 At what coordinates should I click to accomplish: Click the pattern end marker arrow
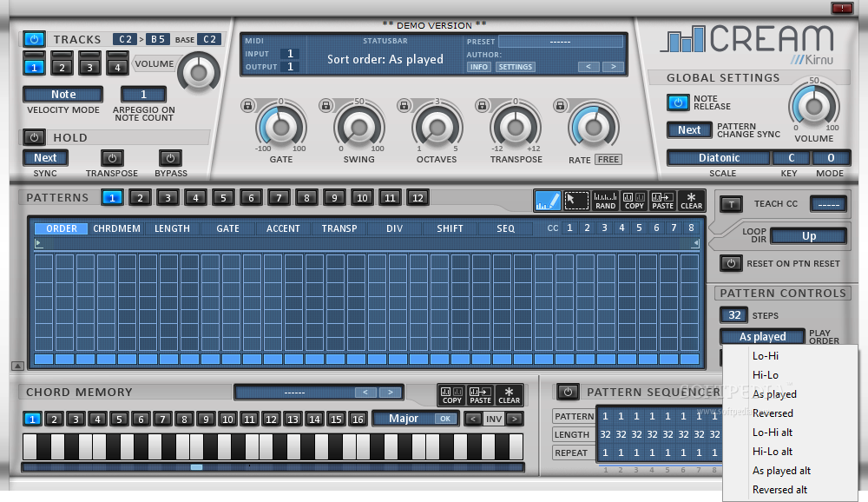(695, 243)
